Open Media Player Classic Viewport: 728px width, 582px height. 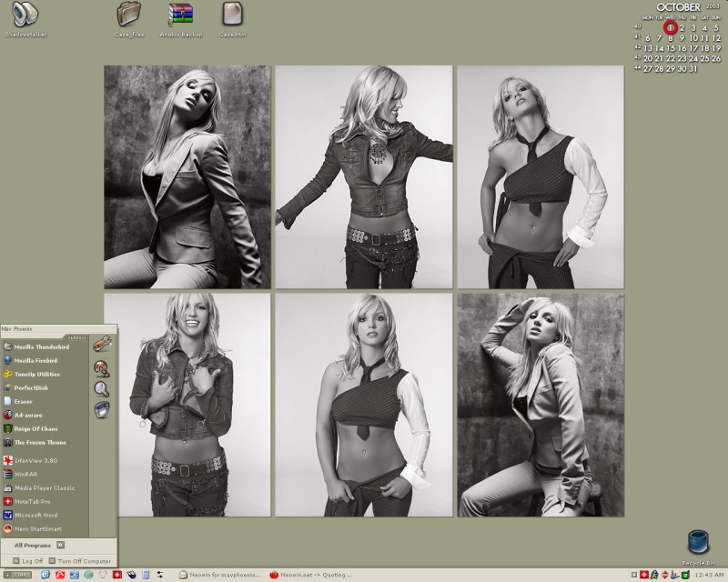(x=44, y=488)
